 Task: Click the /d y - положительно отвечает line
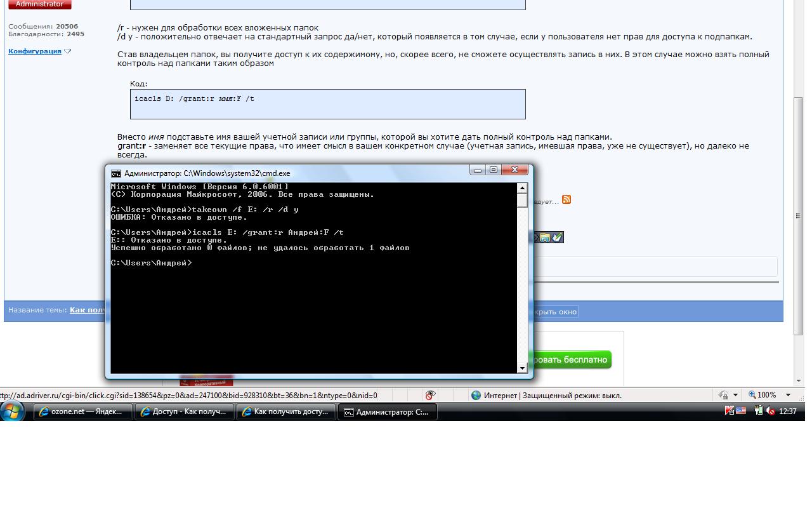click(x=435, y=37)
